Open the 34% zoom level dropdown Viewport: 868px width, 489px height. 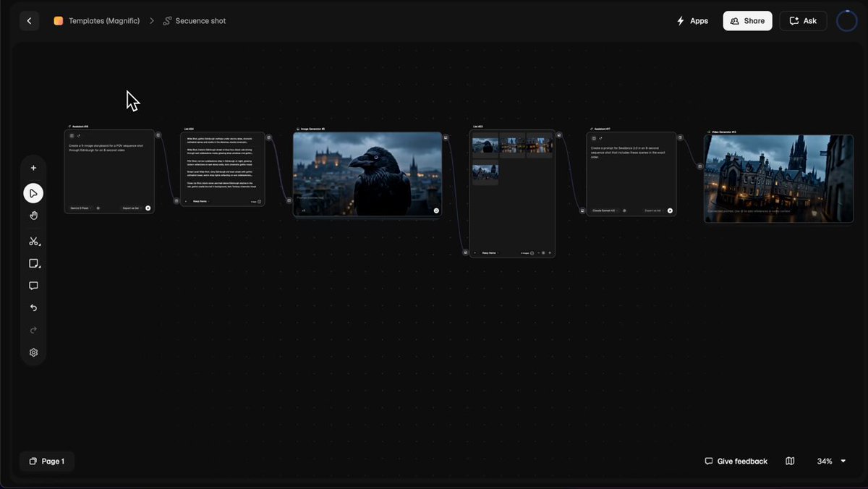[831, 461]
